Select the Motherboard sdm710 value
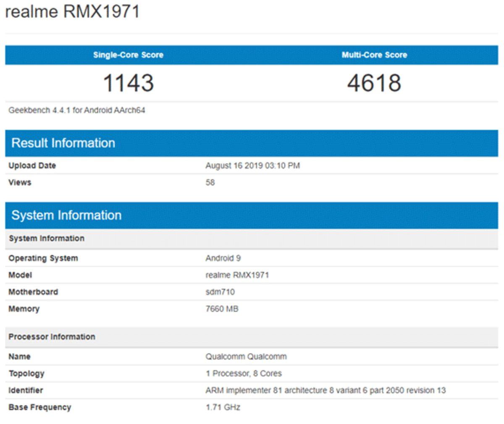The width and height of the screenshot is (504, 424). (221, 292)
